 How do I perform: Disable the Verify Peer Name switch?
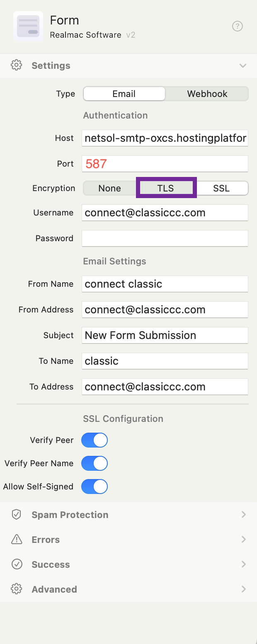click(x=95, y=463)
